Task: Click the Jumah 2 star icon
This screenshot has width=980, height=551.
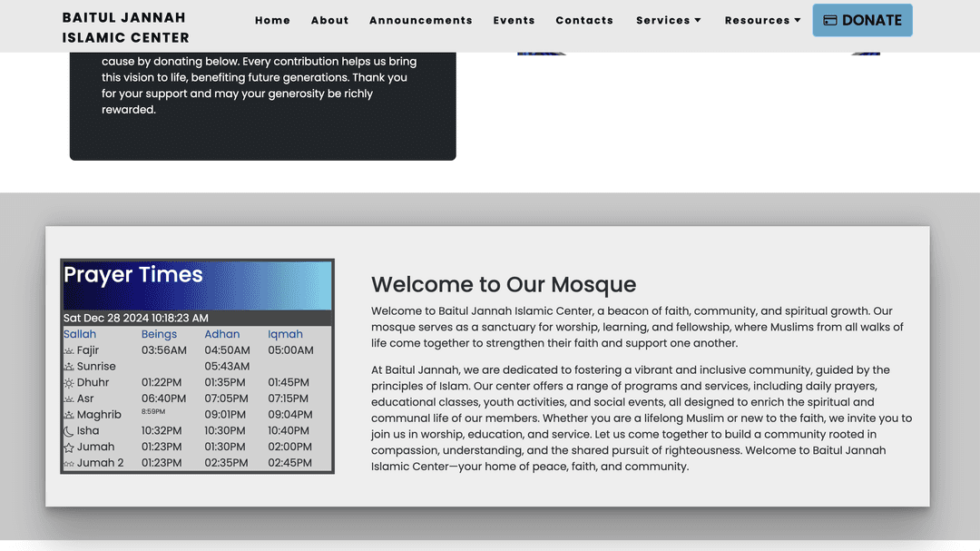Action: coord(69,464)
